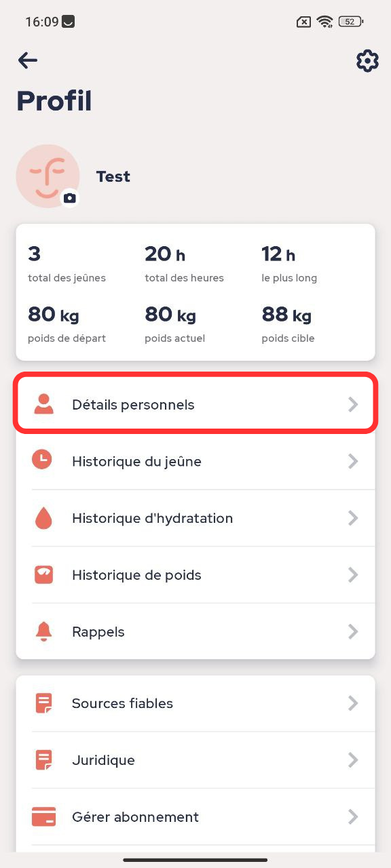Tap the water drop hydration icon
Screen dimensions: 391x868
point(43,518)
